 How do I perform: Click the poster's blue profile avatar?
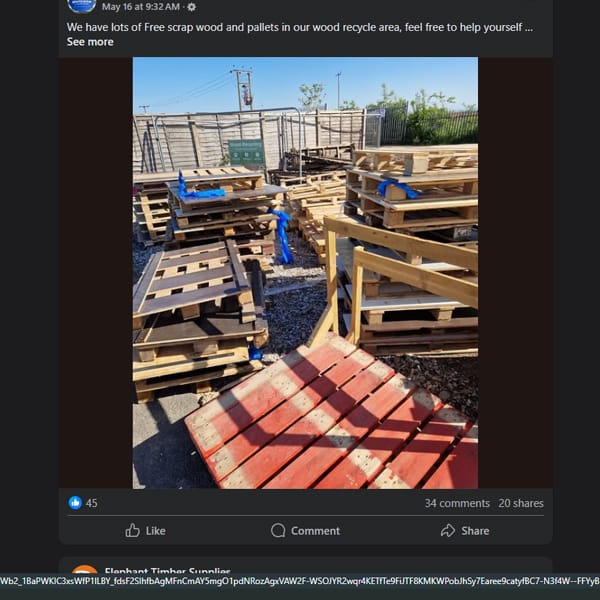[82, 5]
